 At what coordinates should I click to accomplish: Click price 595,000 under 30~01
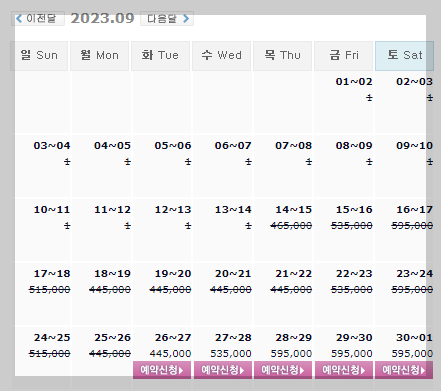(412, 353)
